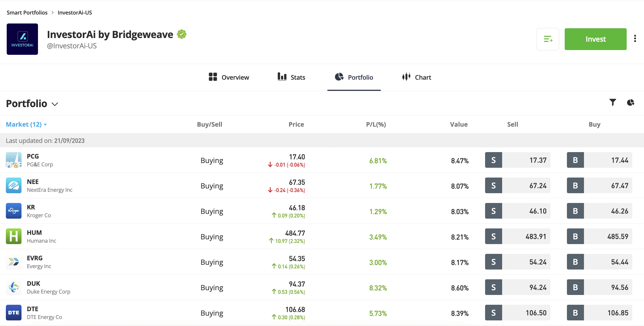Image resolution: width=644 pixels, height=326 pixels.
Task: Click the Kroger Co company name
Action: 39,215
